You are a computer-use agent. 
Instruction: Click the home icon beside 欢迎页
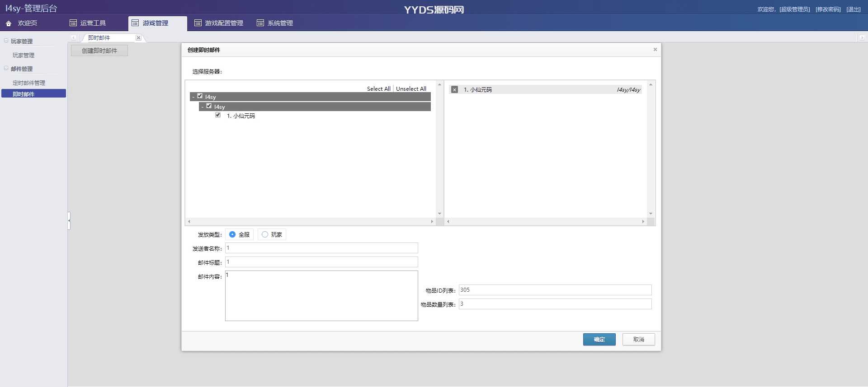[x=9, y=23]
